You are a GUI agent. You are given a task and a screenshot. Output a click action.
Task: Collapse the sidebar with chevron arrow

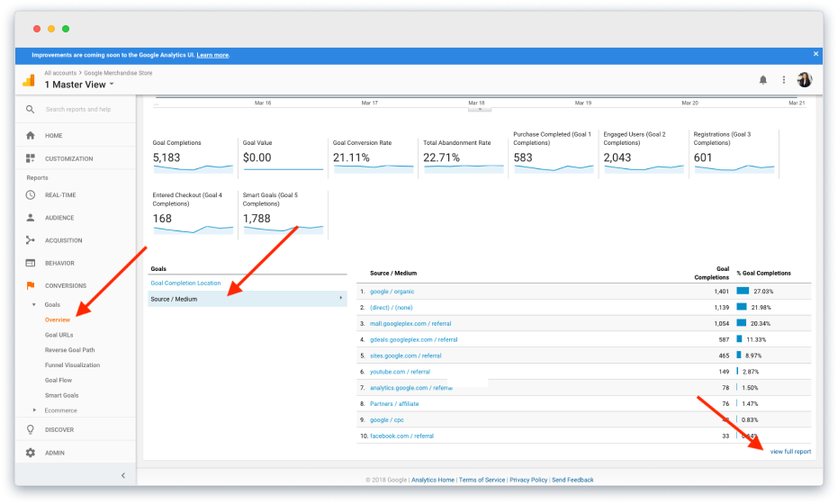pos(123,475)
